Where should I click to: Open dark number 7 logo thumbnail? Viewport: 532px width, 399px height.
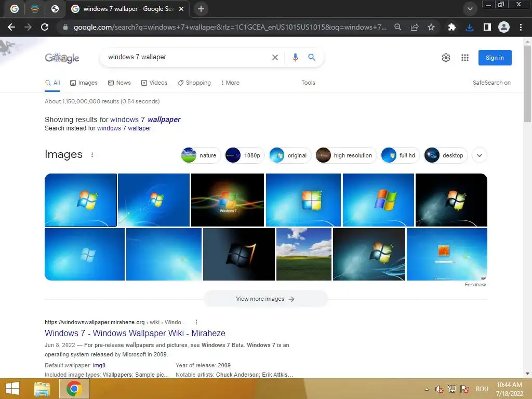point(239,254)
